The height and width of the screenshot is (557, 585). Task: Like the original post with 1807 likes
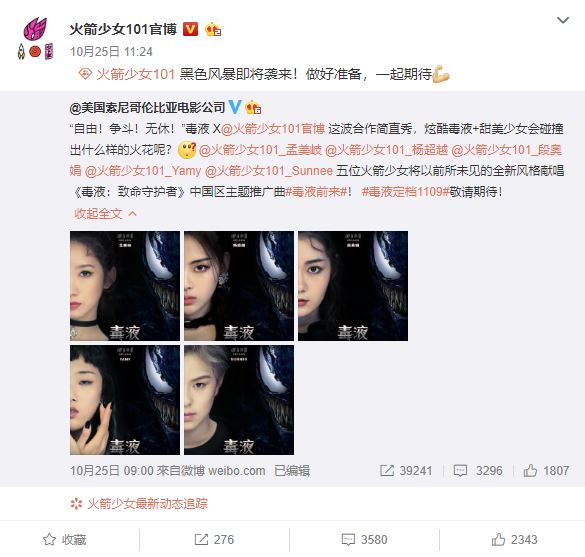click(x=546, y=470)
